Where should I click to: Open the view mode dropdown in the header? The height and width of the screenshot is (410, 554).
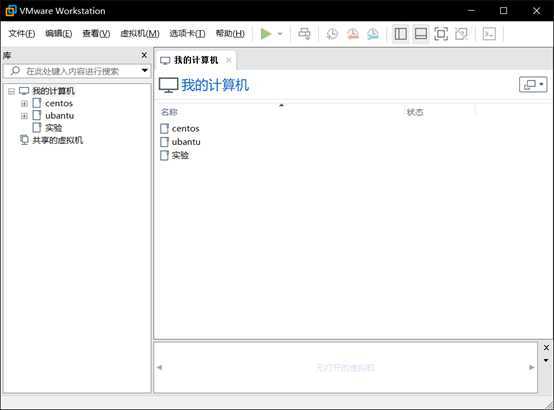(x=533, y=84)
